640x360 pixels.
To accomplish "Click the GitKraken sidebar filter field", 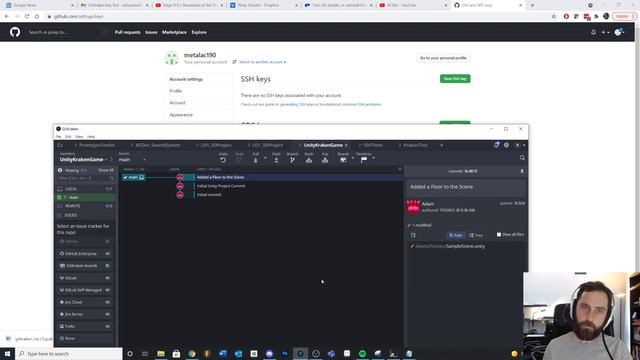I will click(x=86, y=178).
